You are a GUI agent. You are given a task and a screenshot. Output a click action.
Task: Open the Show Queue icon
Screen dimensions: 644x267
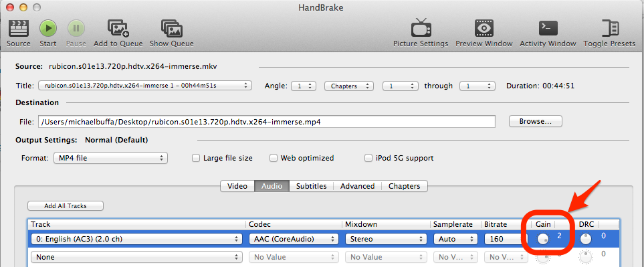[x=172, y=28]
